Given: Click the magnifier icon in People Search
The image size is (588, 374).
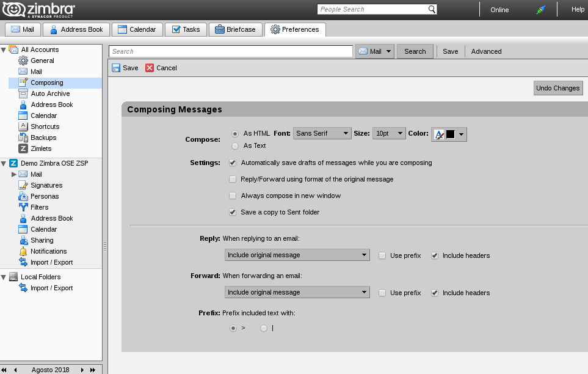Looking at the screenshot, I should pos(432,9).
